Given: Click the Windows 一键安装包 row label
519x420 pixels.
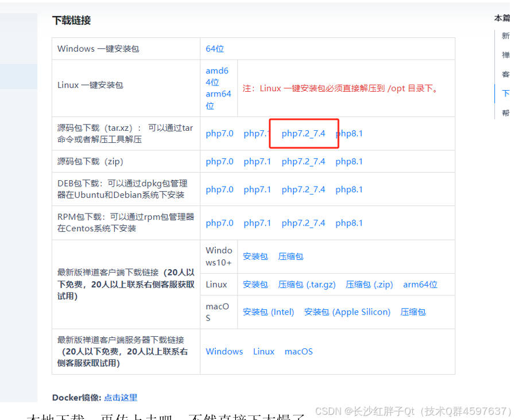Looking at the screenshot, I should point(98,49).
